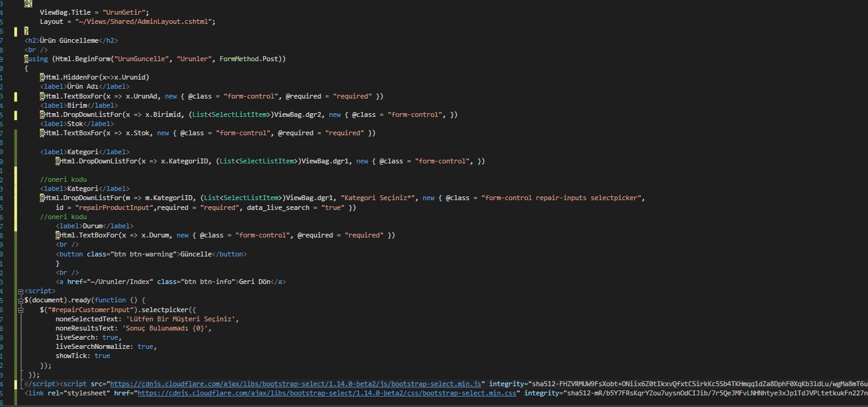This screenshot has width=868, height=407.
Task: Click the "repairProductInput" id string
Action: [114, 207]
